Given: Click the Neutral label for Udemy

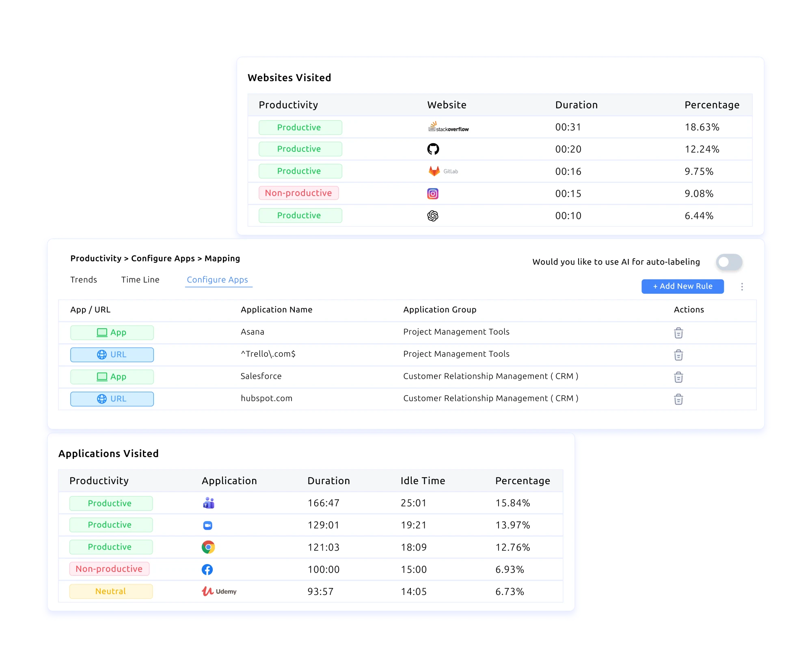Looking at the screenshot, I should (111, 591).
